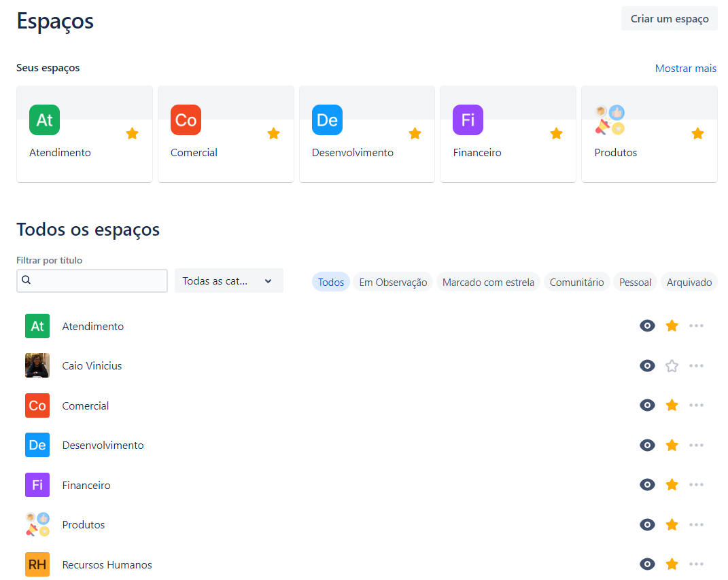Open the Caio Vinicius space link
Viewport: 728px width, 580px height.
[x=92, y=365]
